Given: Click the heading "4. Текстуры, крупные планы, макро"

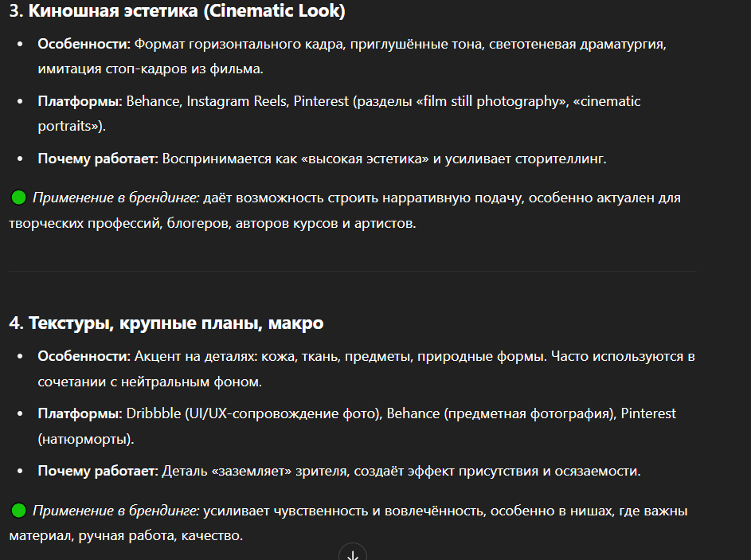Looking at the screenshot, I should point(166,323).
